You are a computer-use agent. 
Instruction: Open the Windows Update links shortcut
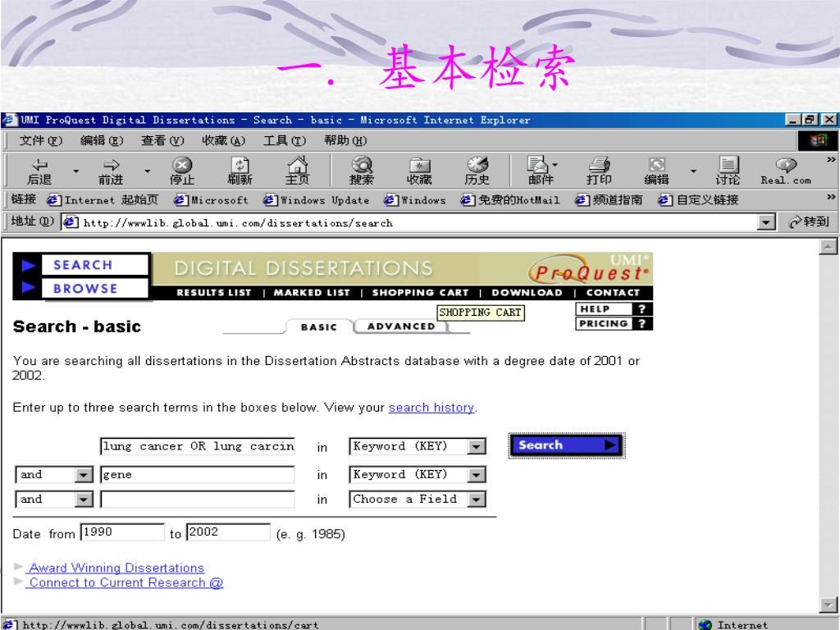316,200
